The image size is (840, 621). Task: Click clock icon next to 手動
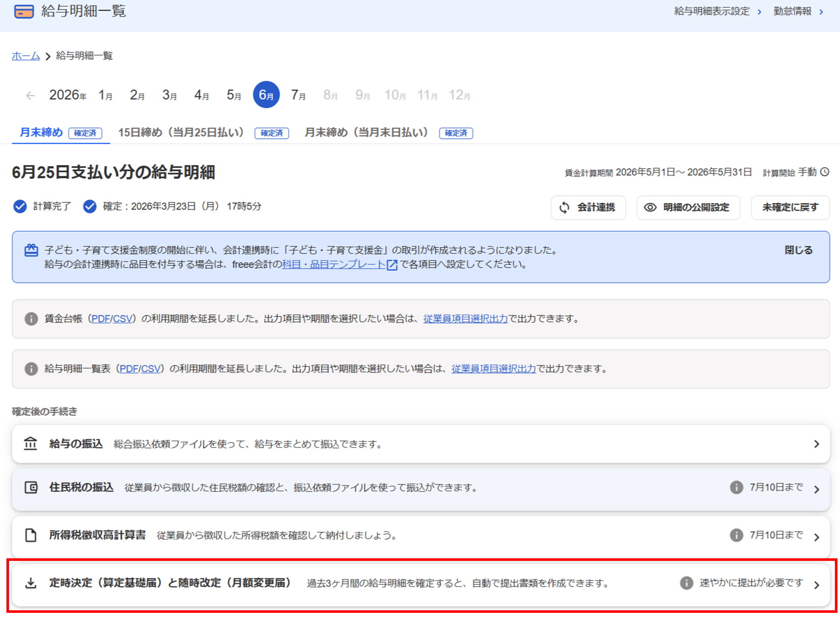[825, 172]
